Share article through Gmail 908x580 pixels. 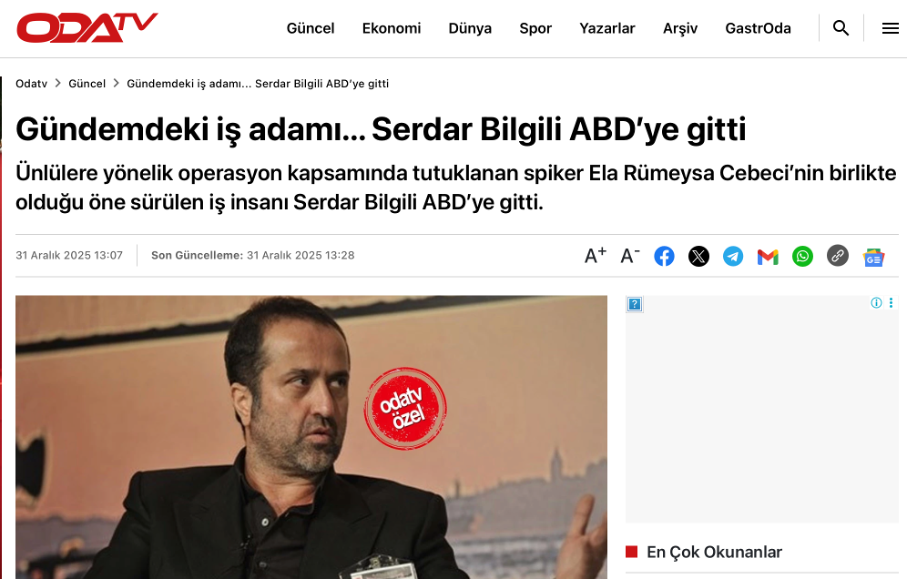(768, 256)
